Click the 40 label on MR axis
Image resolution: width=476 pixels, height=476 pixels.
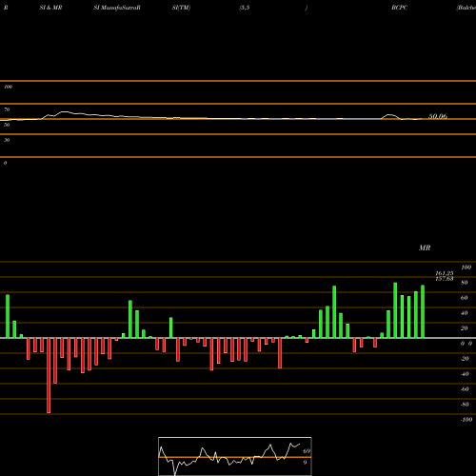coord(464,313)
